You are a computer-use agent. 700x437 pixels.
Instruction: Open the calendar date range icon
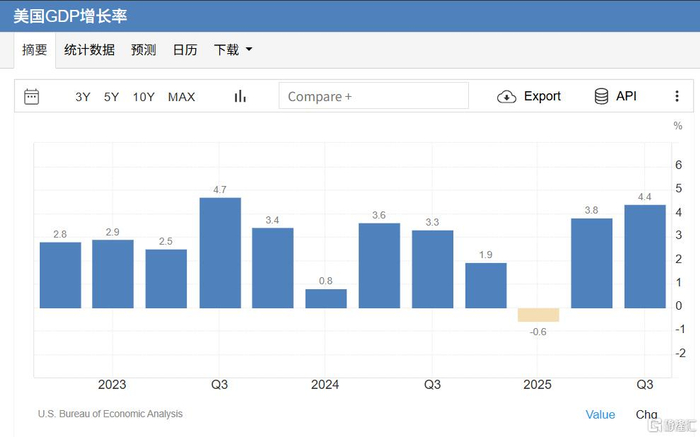point(31,96)
